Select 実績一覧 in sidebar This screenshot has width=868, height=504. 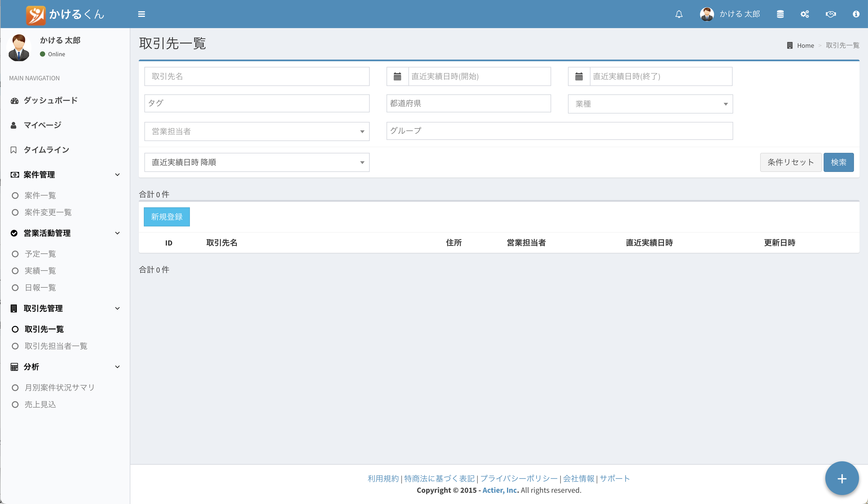coord(40,271)
